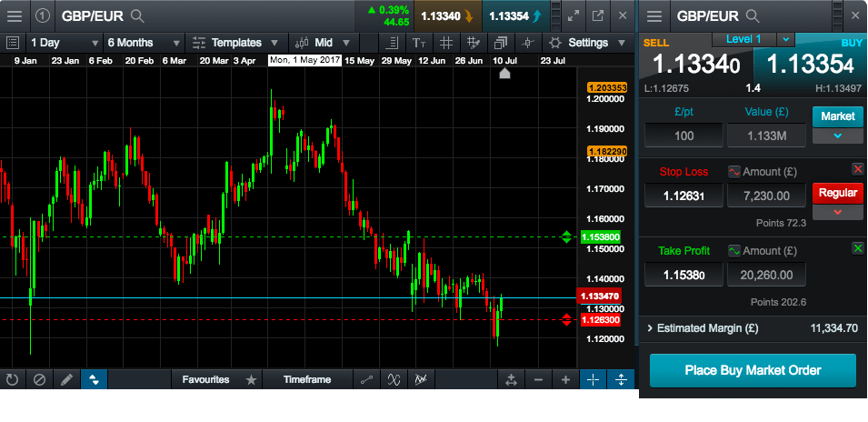The image size is (868, 422).
Task: Click the Favourites star icon
Action: click(252, 379)
